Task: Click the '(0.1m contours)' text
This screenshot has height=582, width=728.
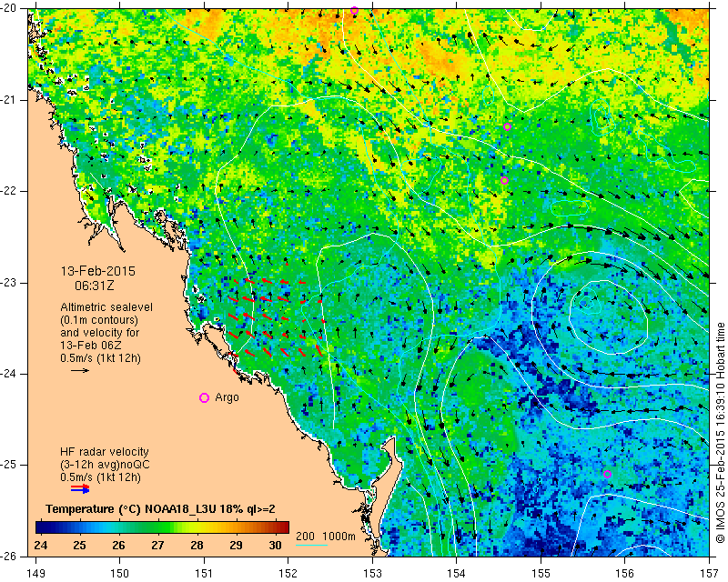Action: click(99, 320)
